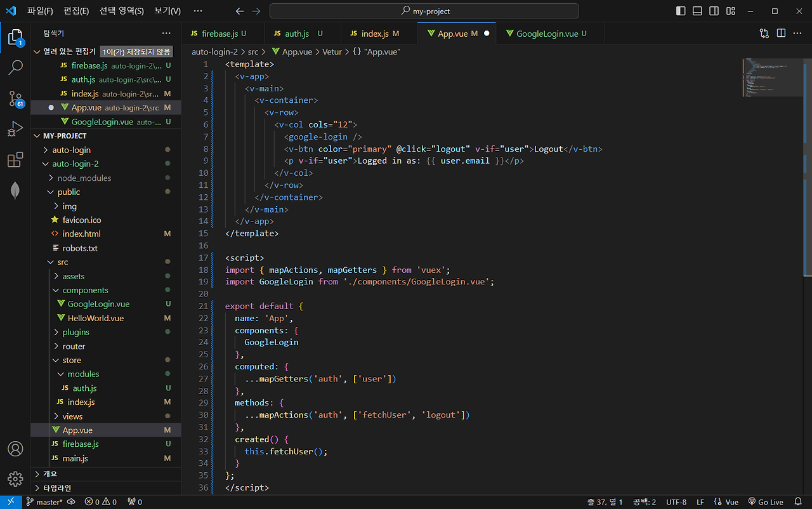Open the Run and Debug view

point(15,129)
